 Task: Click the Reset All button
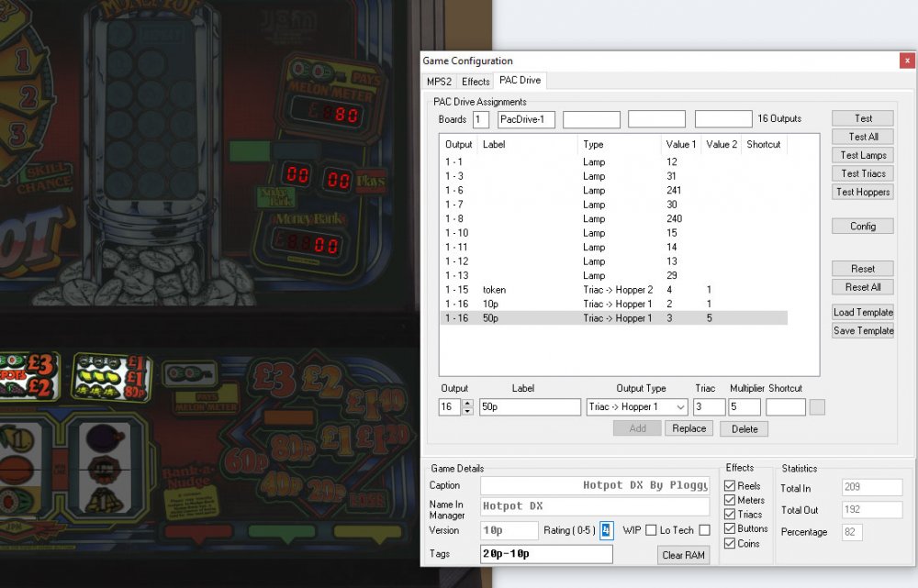(862, 287)
